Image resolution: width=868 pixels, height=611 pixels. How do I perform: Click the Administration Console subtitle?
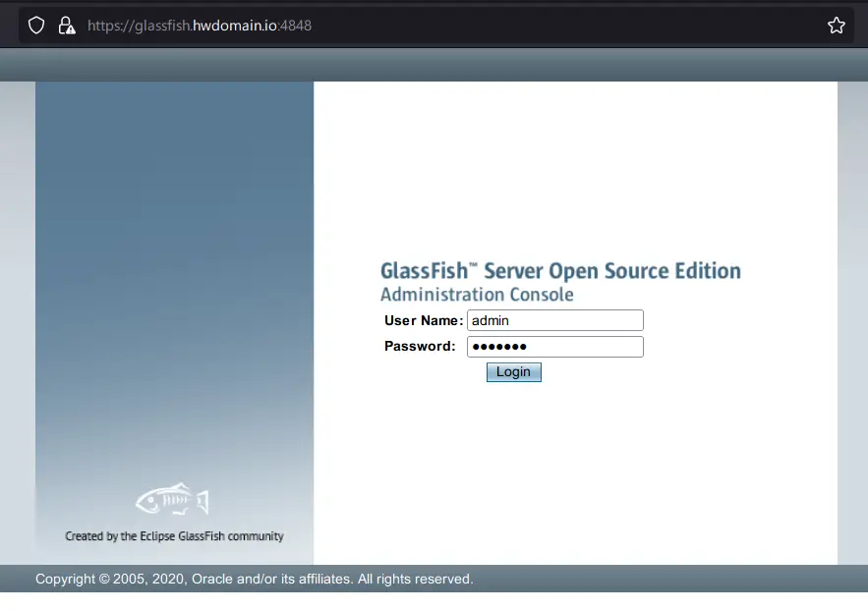pos(477,294)
